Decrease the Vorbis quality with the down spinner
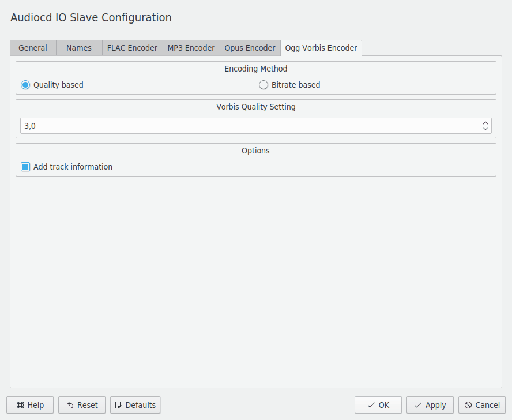This screenshot has width=512, height=420. 485,128
